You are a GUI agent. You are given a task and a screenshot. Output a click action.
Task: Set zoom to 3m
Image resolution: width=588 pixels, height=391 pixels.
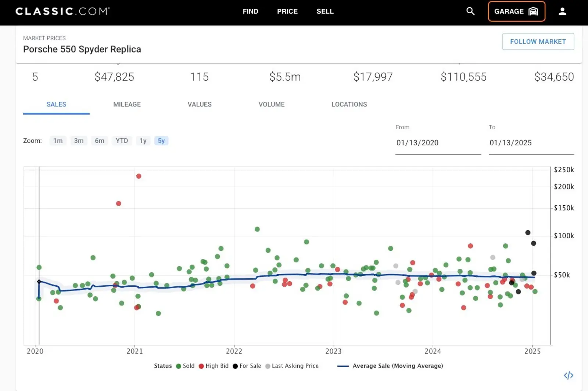pos(79,141)
